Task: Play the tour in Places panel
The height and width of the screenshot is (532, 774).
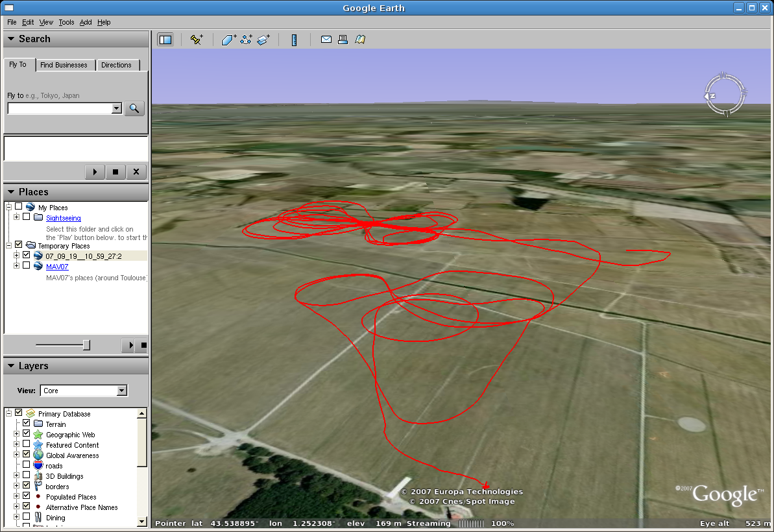Action: (x=130, y=345)
